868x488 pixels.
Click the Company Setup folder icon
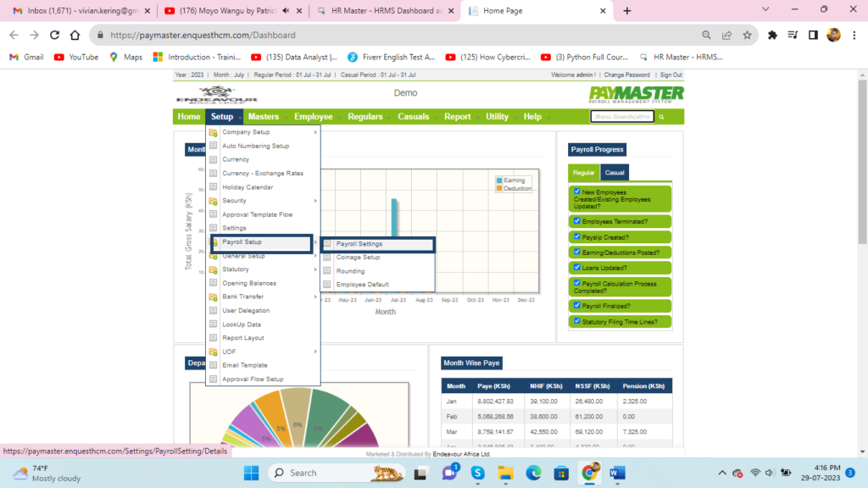pyautogui.click(x=214, y=132)
